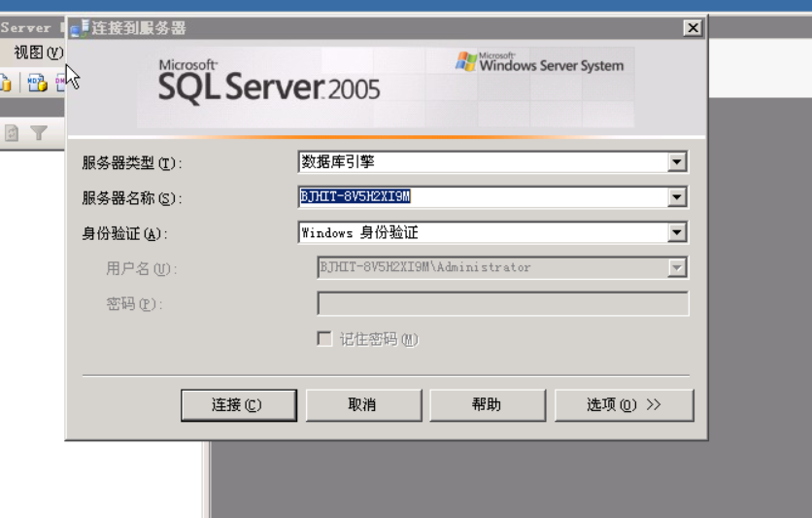Click the MDX query toolbar icon
The width and height of the screenshot is (812, 518).
coord(37,83)
